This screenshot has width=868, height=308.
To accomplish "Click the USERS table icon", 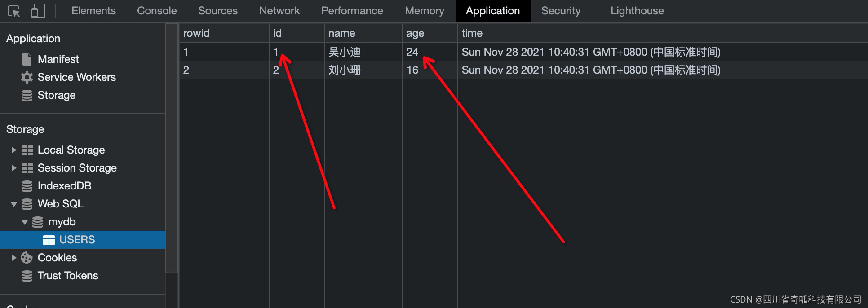I will [49, 240].
